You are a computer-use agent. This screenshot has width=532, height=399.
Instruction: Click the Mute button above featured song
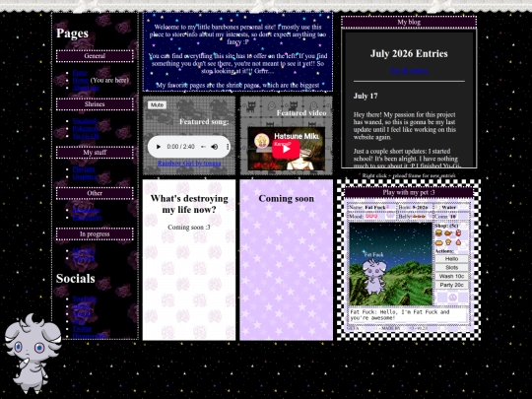tap(157, 104)
